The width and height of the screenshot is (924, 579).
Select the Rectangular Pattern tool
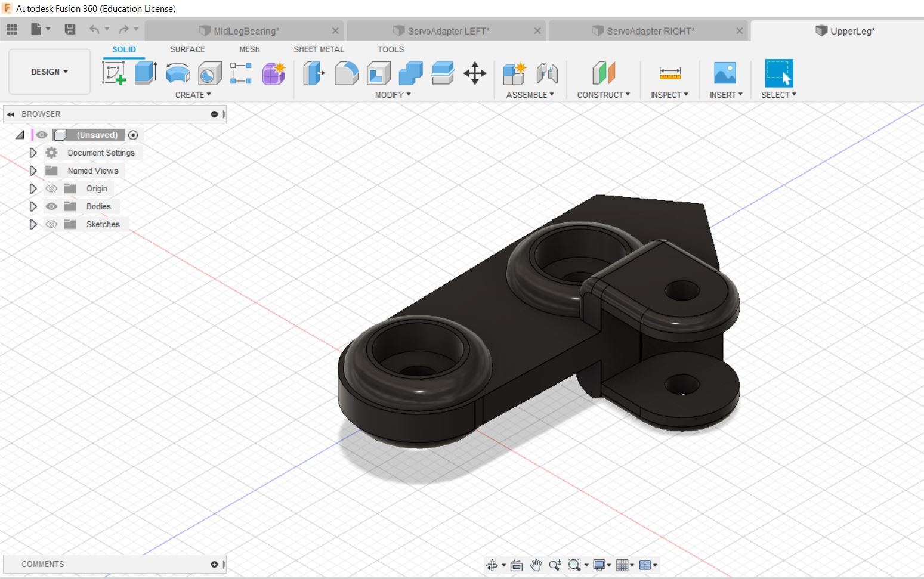coord(241,73)
